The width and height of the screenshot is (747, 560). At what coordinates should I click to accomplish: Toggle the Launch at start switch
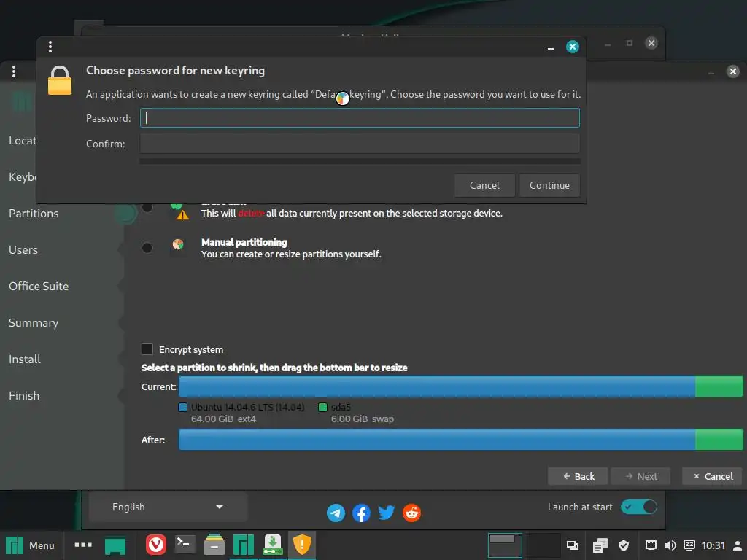pos(638,507)
